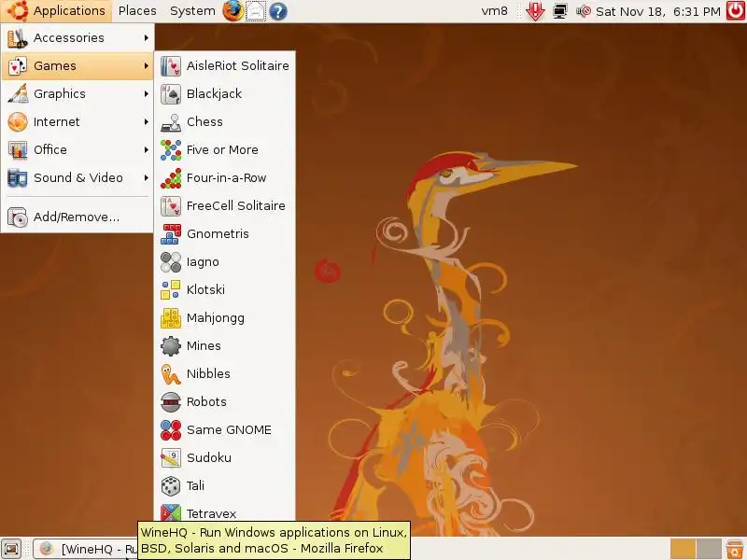Launch the Klotski game label

coord(205,289)
